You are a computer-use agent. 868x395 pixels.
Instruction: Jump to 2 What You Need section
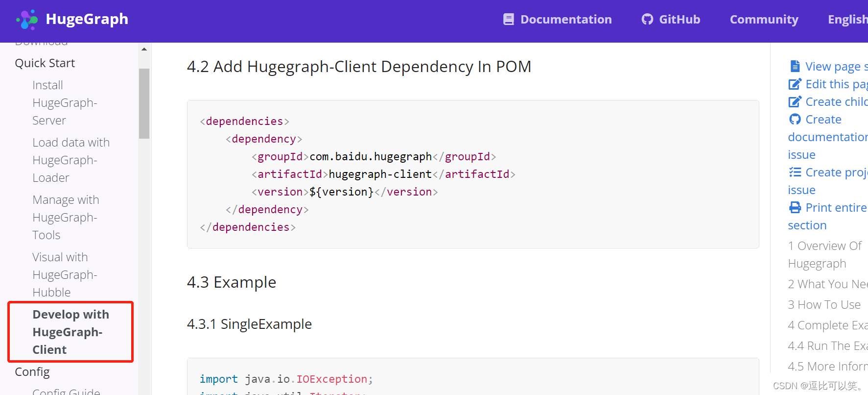point(827,284)
